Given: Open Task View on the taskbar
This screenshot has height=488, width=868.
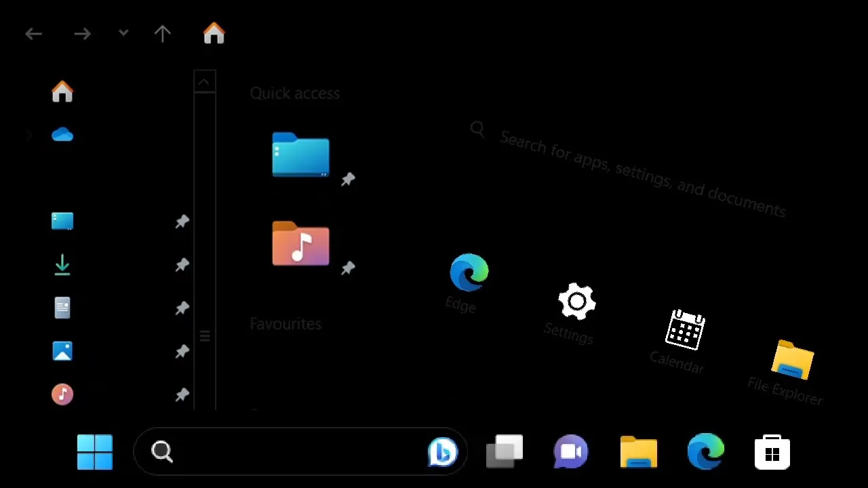Looking at the screenshot, I should tap(505, 451).
